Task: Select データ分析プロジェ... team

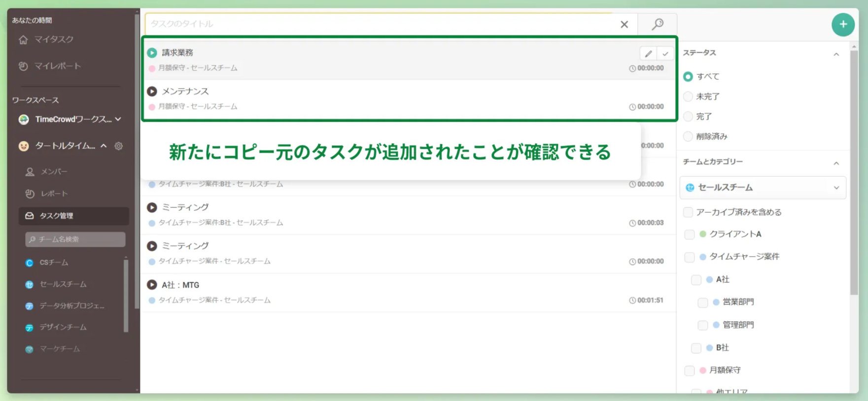Action: (65, 306)
